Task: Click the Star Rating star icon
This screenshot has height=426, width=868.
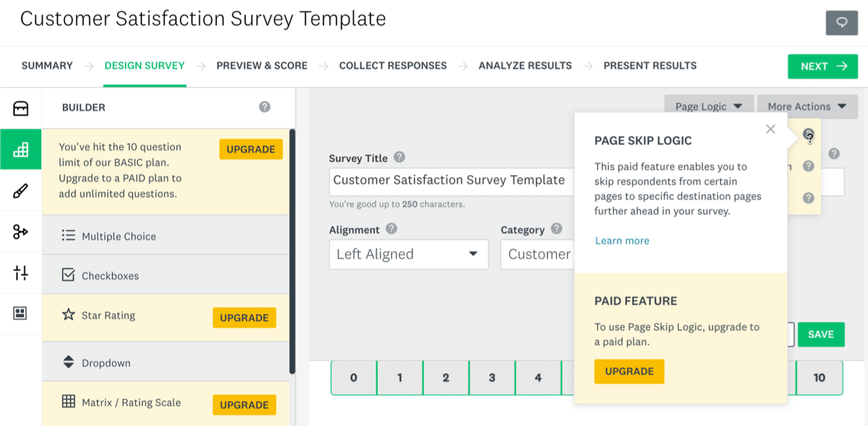Action: (x=68, y=315)
